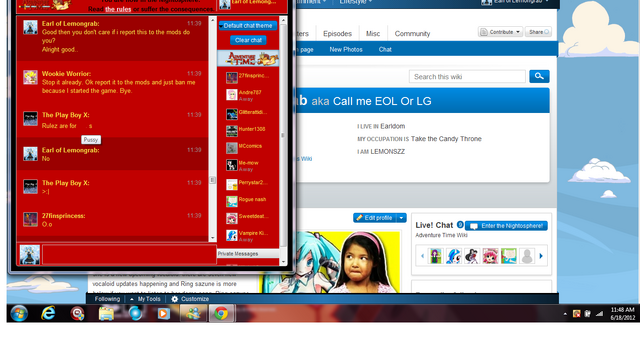Image resolution: width=640 pixels, height=360 pixels.
Task: Click the Clear chat button
Action: tap(248, 40)
